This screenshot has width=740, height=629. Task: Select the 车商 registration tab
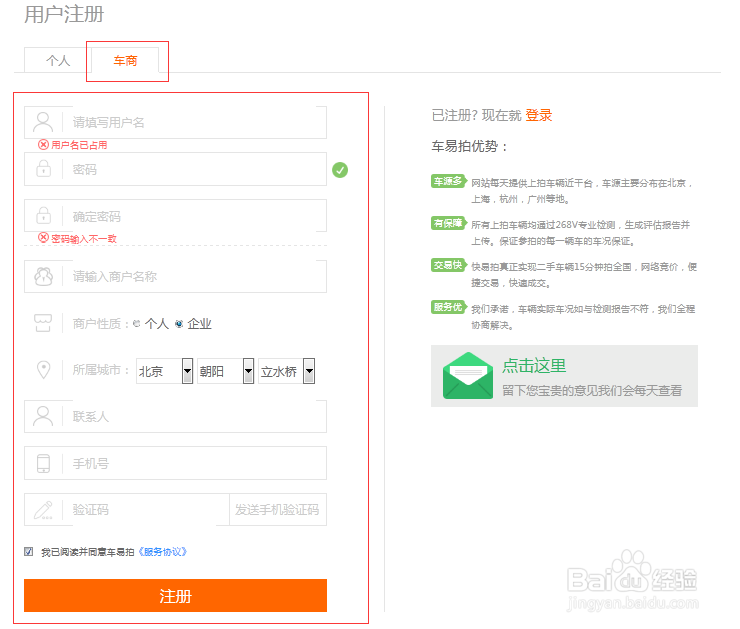pyautogui.click(x=125, y=60)
